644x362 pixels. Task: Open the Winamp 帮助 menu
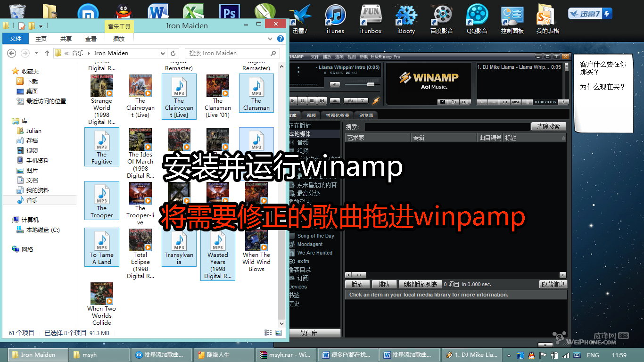tap(364, 57)
